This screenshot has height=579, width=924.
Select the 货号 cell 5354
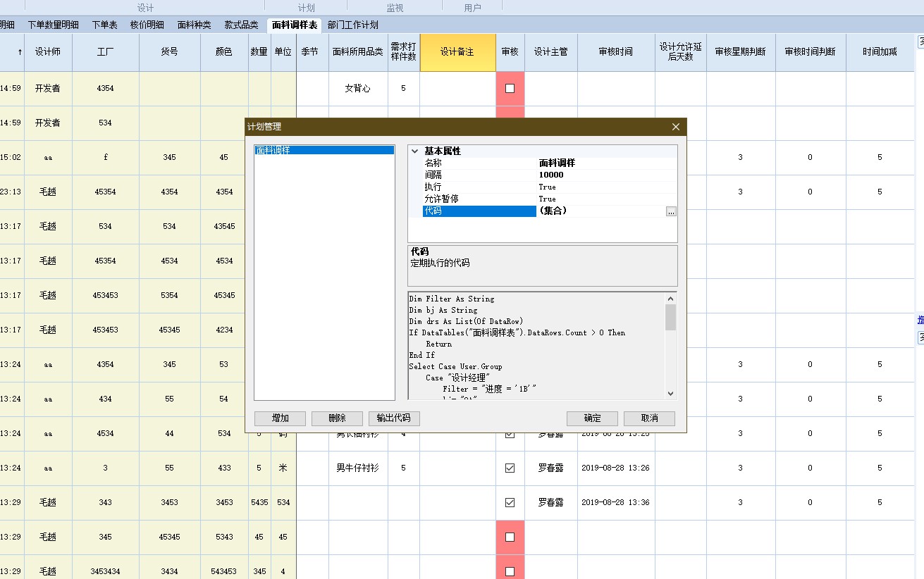(169, 295)
